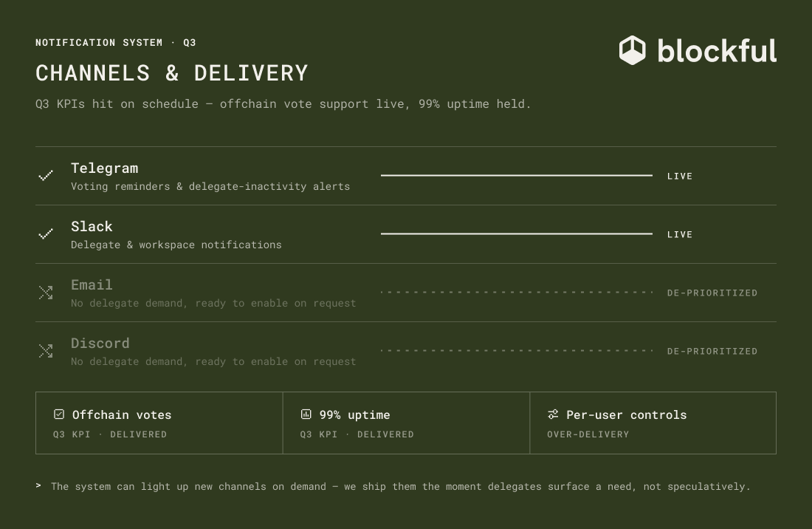Screen dimensions: 812x529
Task: Select the Telegram channel title
Action: click(105, 168)
